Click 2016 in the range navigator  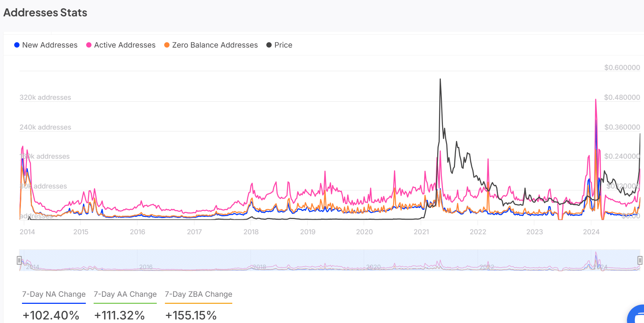click(x=146, y=267)
